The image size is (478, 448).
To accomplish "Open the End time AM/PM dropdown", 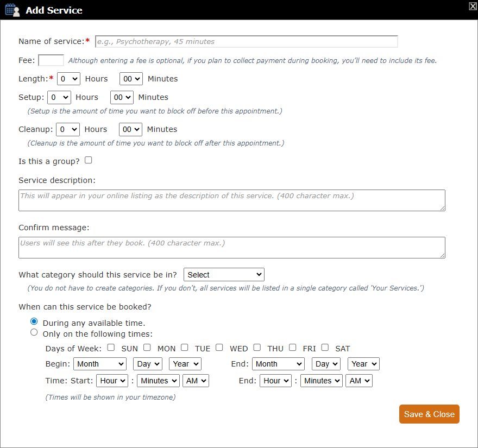I will (x=360, y=381).
